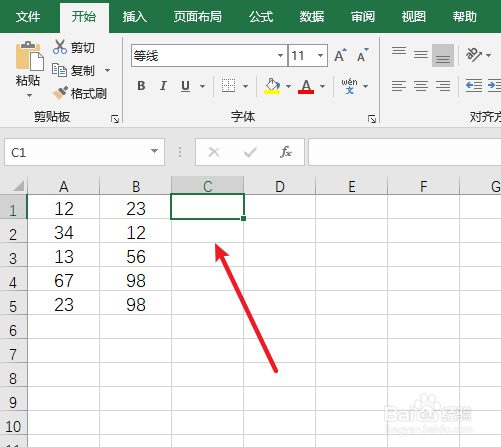Click the insert function fx icon
The height and width of the screenshot is (447, 501).
click(x=286, y=152)
